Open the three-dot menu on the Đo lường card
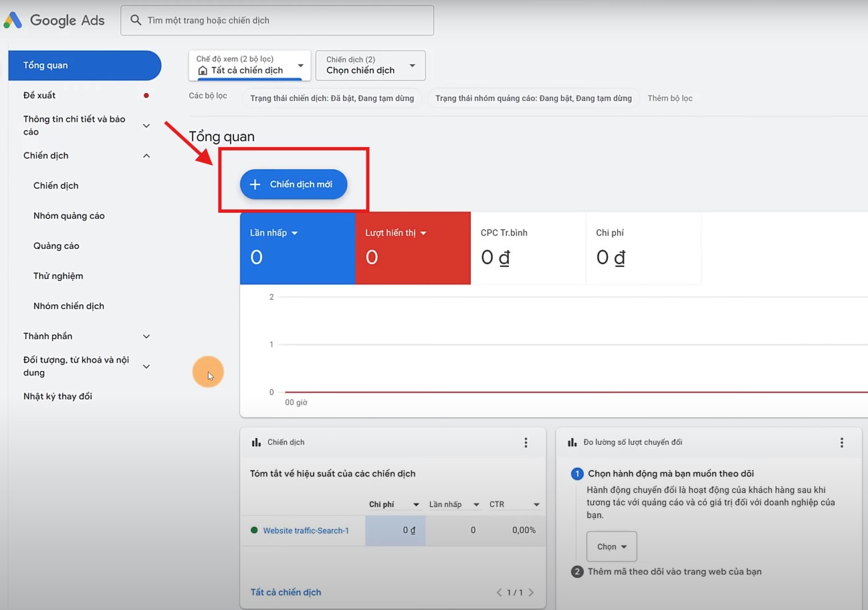The height and width of the screenshot is (610, 868). (x=841, y=442)
